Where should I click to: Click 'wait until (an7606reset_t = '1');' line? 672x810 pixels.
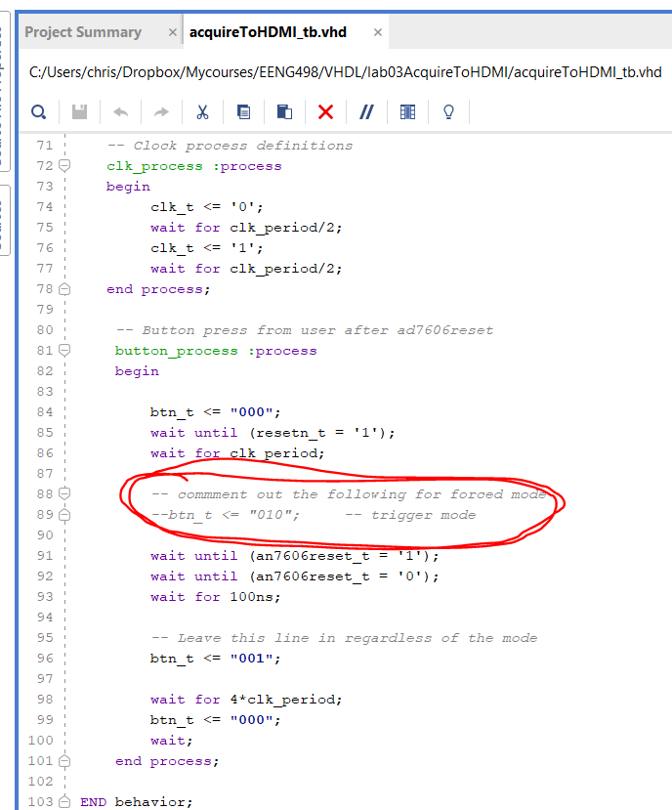point(295,556)
